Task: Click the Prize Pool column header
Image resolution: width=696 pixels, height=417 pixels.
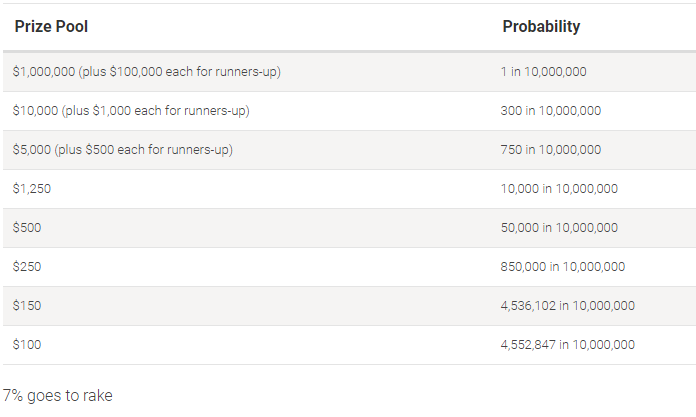Action: pyautogui.click(x=51, y=27)
